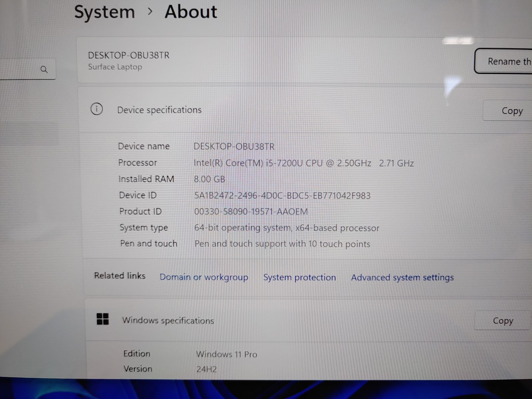
Task: Click the About breadcrumb title
Action: pyautogui.click(x=191, y=11)
